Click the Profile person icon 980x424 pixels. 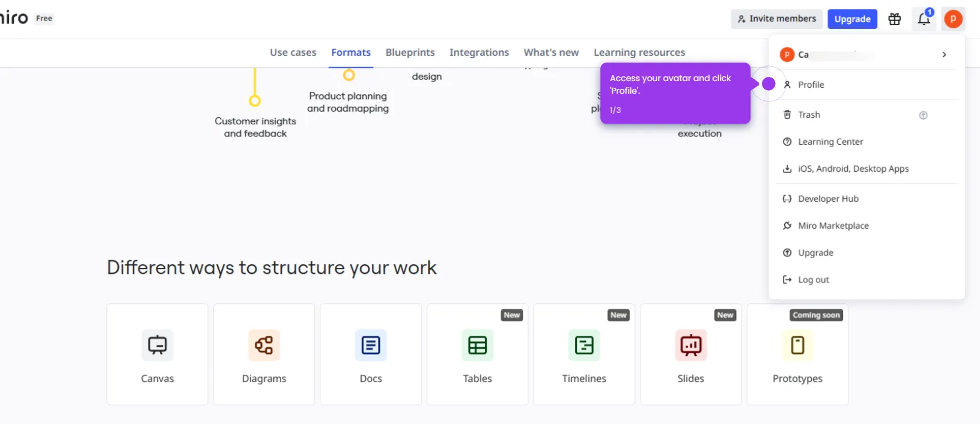[787, 85]
